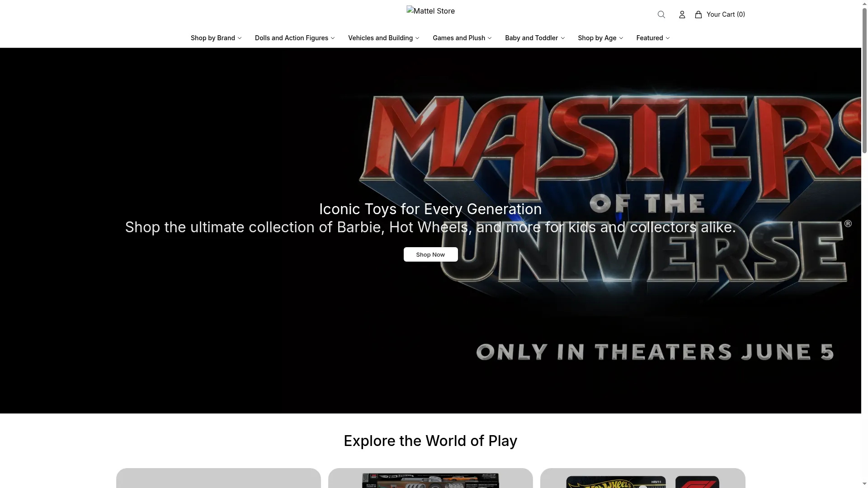
Task: Open the search magnifier icon
Action: [661, 14]
